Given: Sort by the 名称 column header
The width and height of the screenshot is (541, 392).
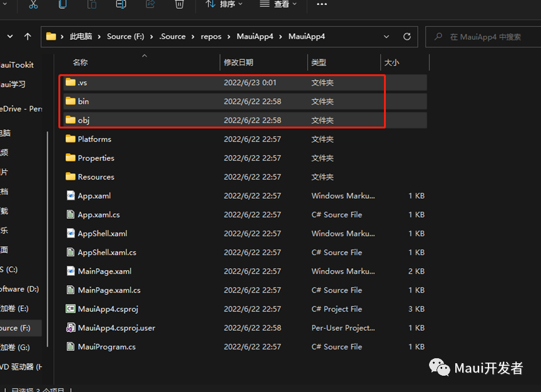Looking at the screenshot, I should click(x=80, y=63).
